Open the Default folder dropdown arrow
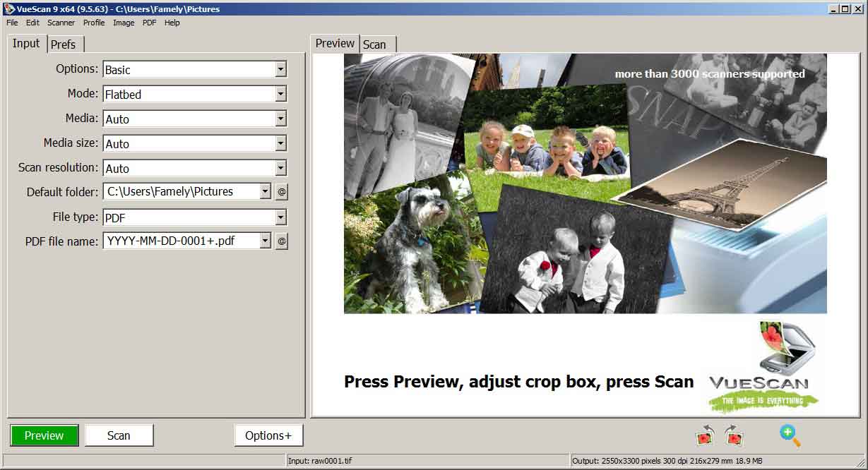Viewport: 868px width, 470px height. pos(265,191)
